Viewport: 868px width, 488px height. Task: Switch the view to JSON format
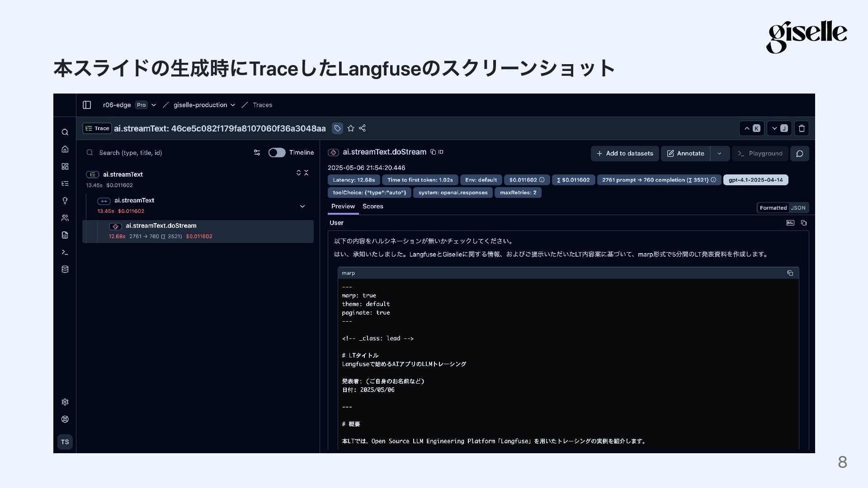click(798, 208)
